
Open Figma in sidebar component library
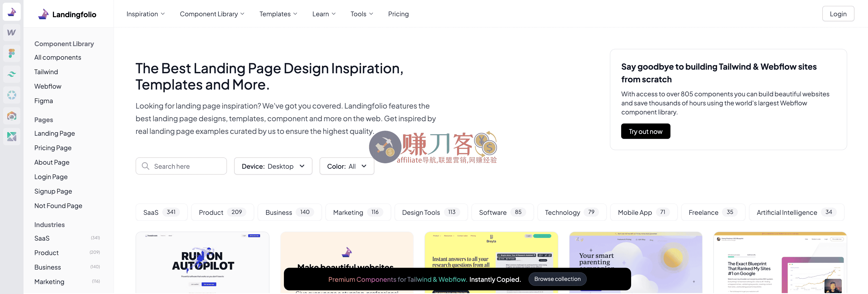43,101
